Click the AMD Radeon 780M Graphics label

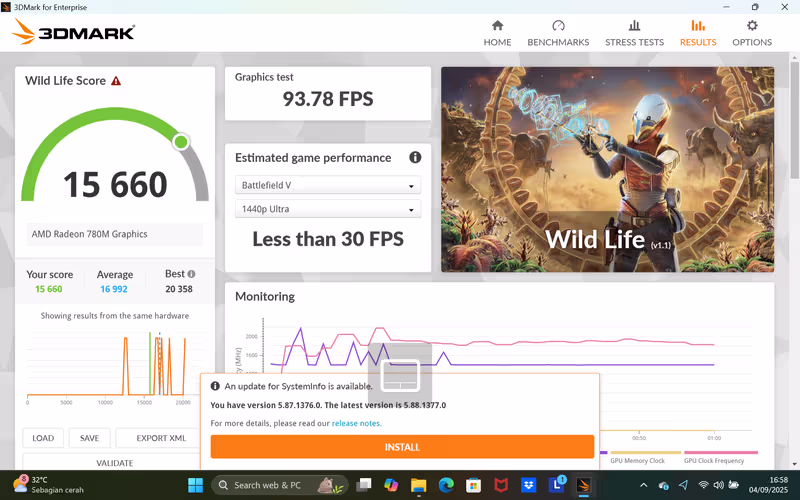tap(115, 234)
